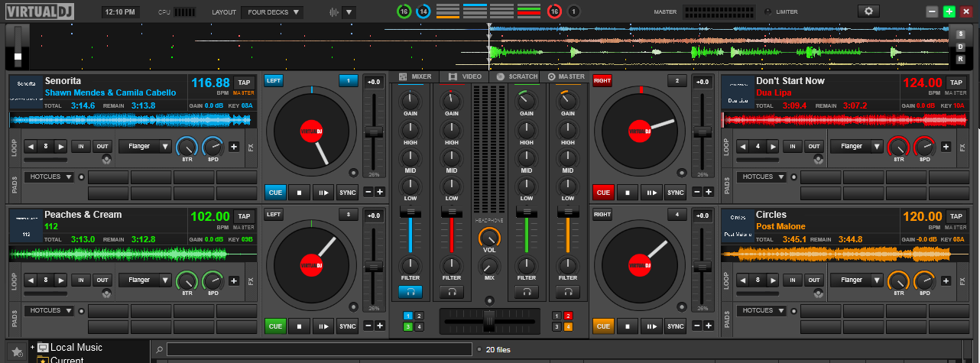Open the HOTCUES pad dropdown on Don't Start Now deck

click(761, 177)
